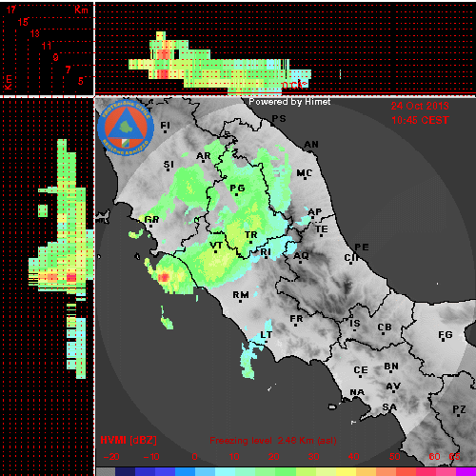Click the Powered by Himet text
476x476 pixels.
click(x=289, y=102)
